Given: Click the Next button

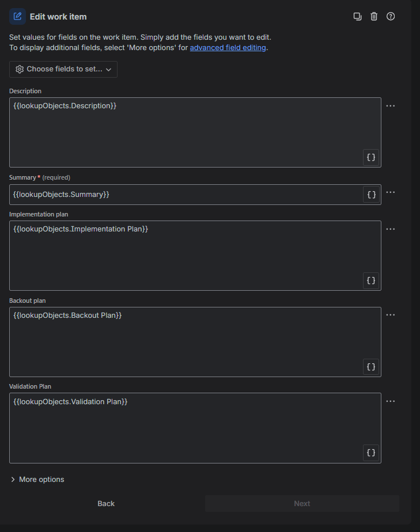Looking at the screenshot, I should (x=301, y=503).
